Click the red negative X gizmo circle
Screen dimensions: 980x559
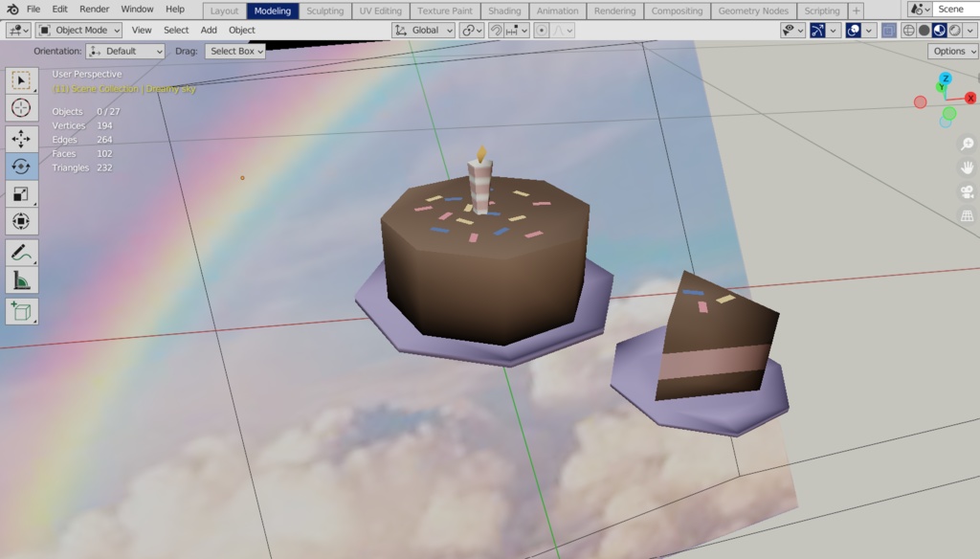point(920,101)
